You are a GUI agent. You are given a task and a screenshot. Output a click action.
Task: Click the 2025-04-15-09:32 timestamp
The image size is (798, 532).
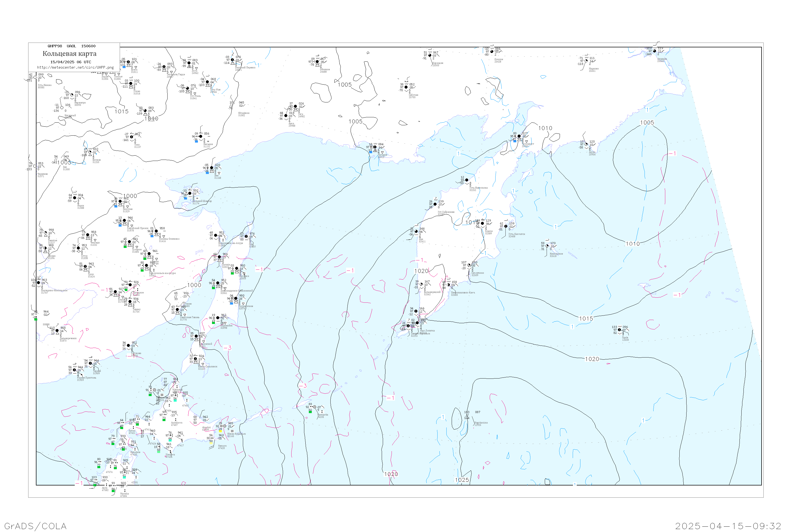click(728, 526)
